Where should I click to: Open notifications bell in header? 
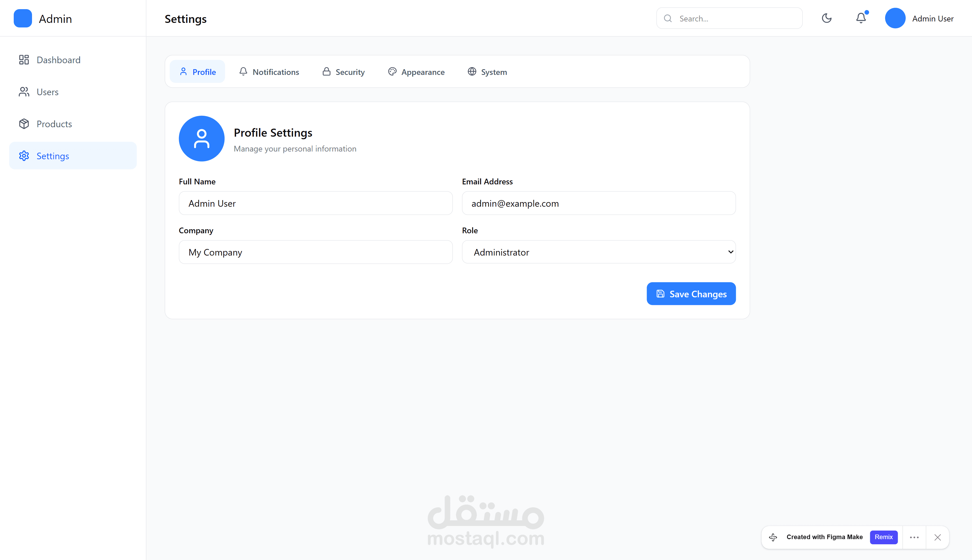pyautogui.click(x=861, y=18)
